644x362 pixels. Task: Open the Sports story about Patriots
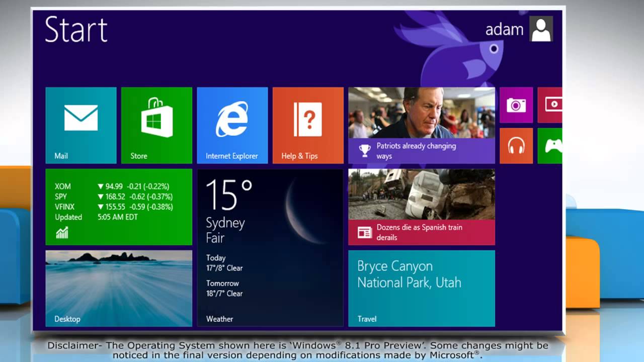(422, 125)
